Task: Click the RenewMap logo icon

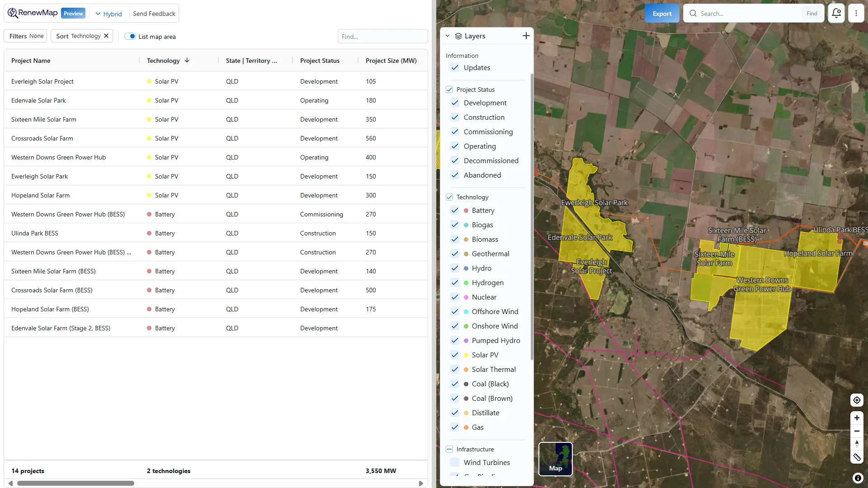Action: [12, 13]
